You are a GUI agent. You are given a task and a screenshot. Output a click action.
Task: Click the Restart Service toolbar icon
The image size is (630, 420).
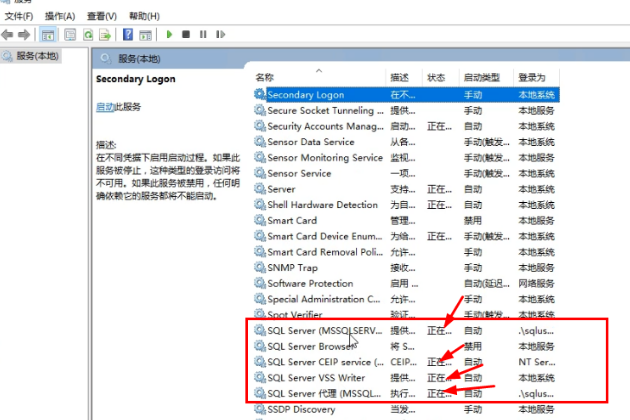pyautogui.click(x=219, y=34)
